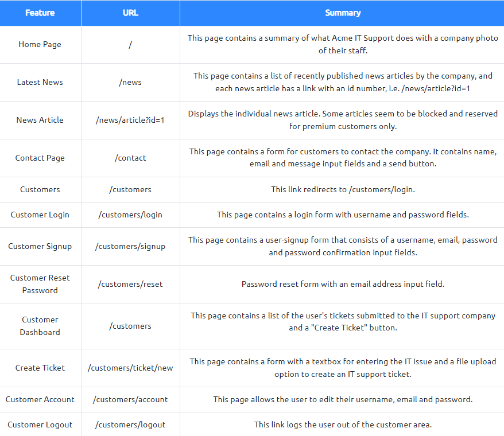504x436 pixels.
Task: Click the /news/article?id=1 URL cell
Action: point(130,120)
